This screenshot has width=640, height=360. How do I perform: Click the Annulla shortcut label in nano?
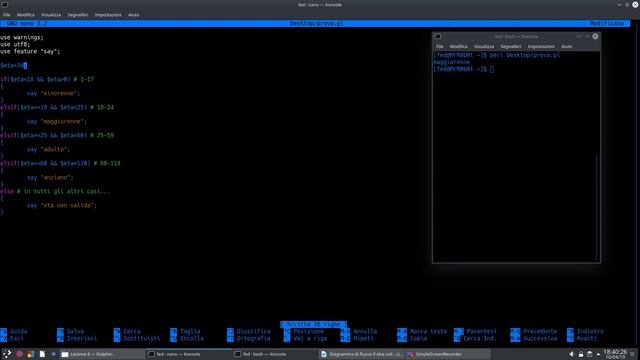click(x=365, y=331)
